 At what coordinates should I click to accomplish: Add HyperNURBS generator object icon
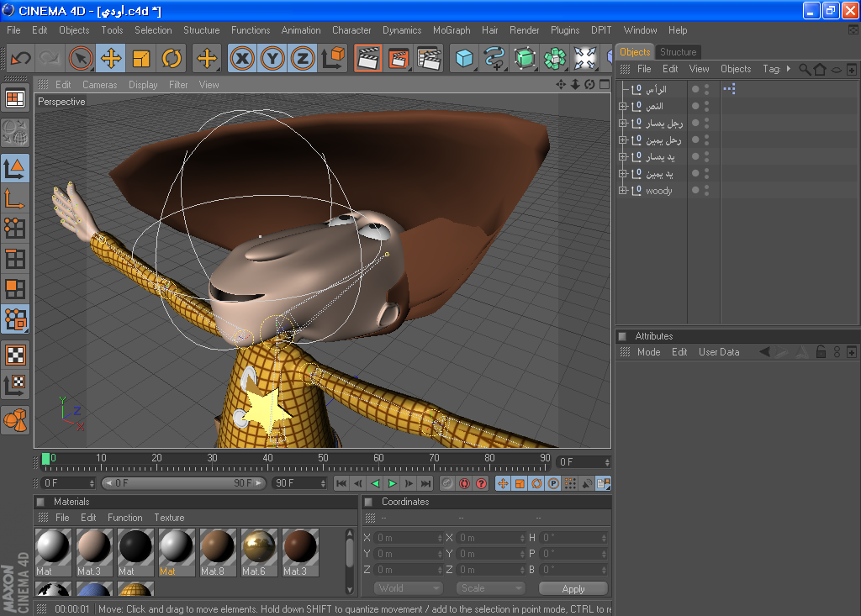click(525, 58)
